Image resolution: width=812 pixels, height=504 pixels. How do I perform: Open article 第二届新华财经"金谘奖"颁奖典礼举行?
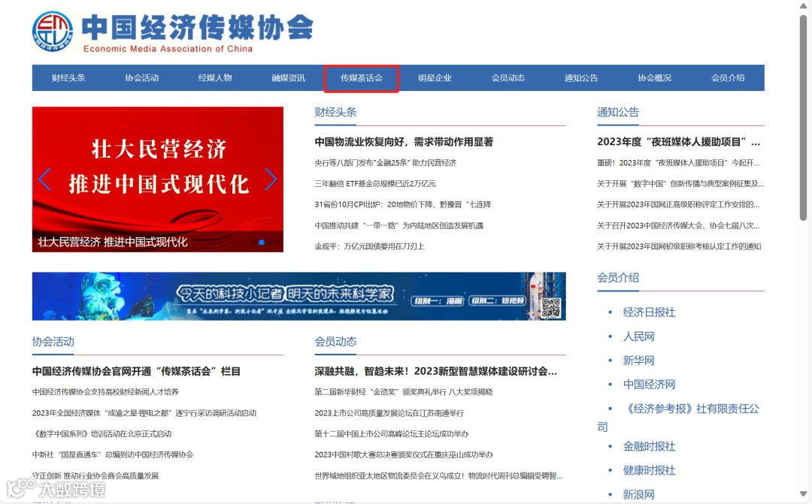[404, 392]
